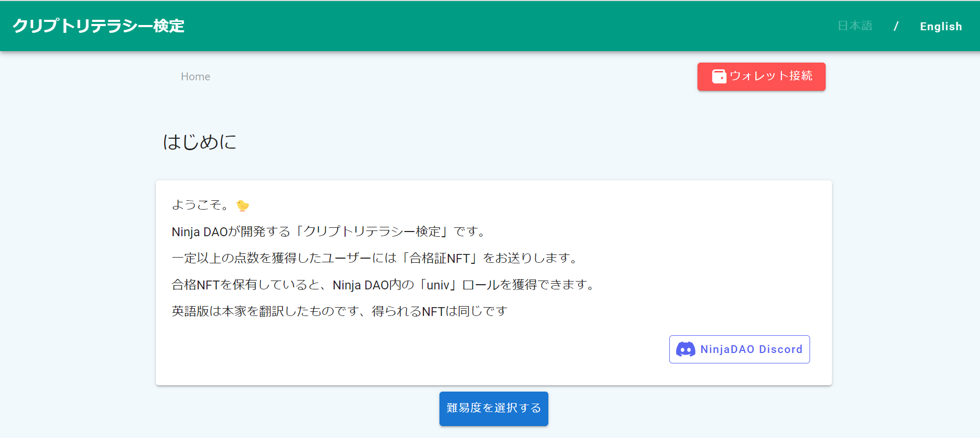This screenshot has height=438, width=980.
Task: Click the ようこそ greeting text
Action: [x=201, y=205]
